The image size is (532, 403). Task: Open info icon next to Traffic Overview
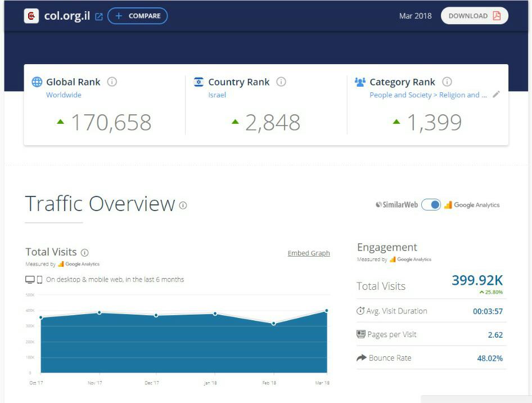[183, 205]
